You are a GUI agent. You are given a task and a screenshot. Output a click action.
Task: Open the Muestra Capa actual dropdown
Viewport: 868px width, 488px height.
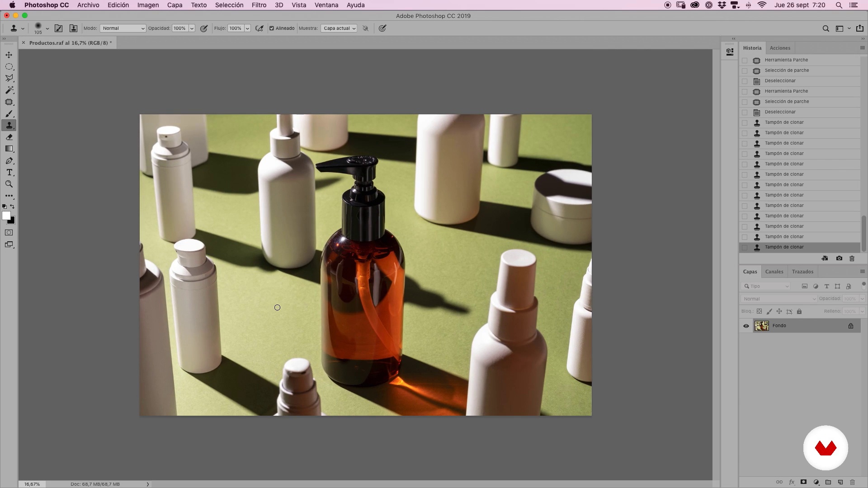(x=339, y=28)
